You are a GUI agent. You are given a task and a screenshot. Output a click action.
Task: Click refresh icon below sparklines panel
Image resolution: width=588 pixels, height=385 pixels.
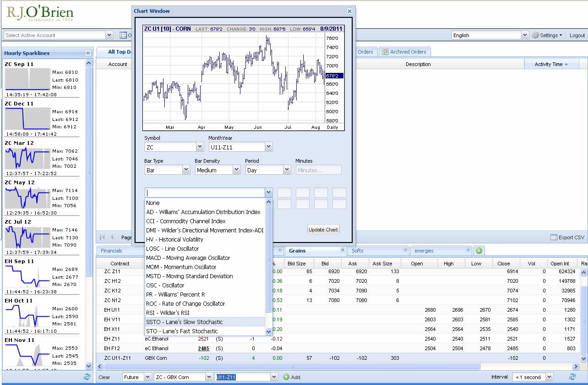[87, 377]
